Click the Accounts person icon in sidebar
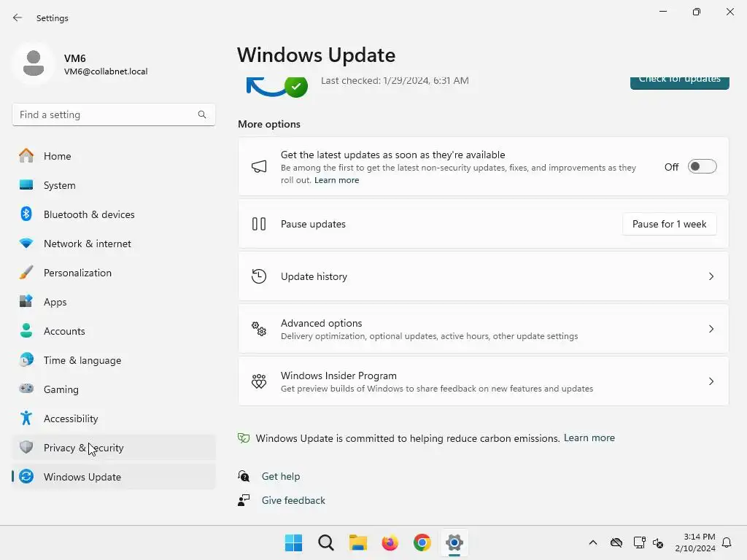Image resolution: width=747 pixels, height=560 pixels. [26, 330]
